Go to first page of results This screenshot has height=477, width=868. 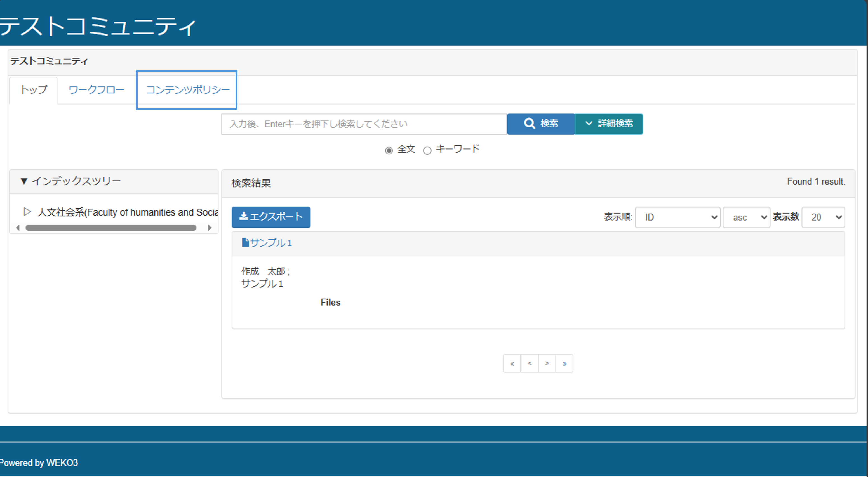coord(512,363)
